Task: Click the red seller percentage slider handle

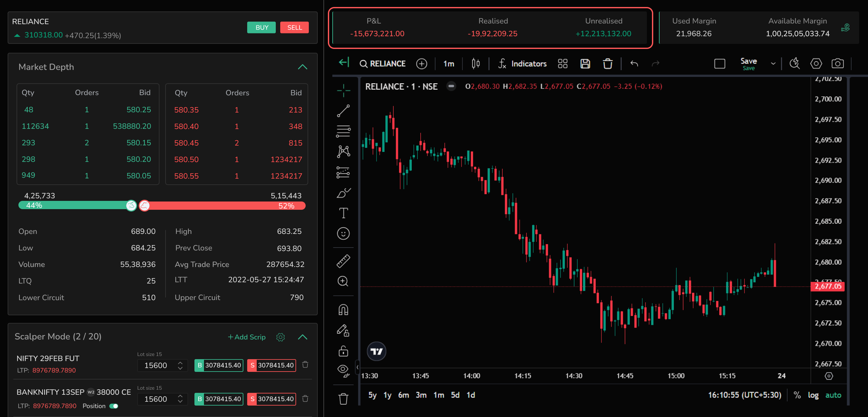Action: (x=144, y=205)
